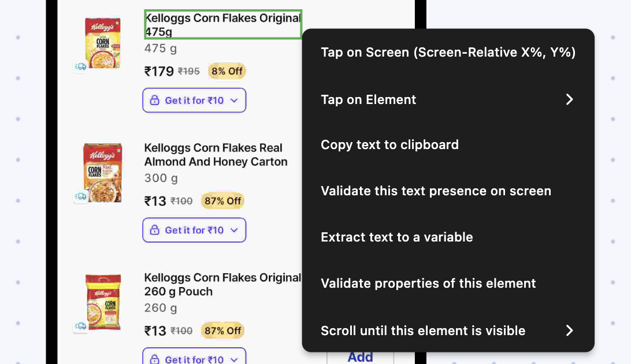Click Kelloggs Corn Flakes 475g product image
The image size is (631, 364).
coord(103,43)
